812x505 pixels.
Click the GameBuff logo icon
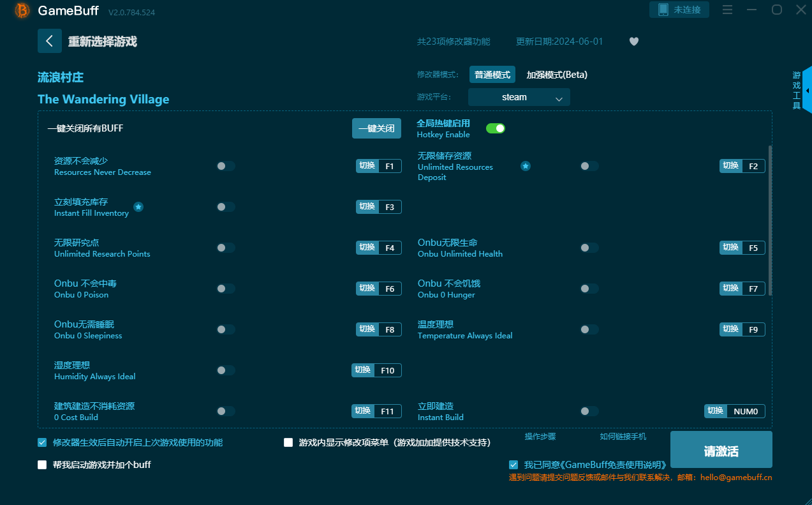pyautogui.click(x=22, y=10)
